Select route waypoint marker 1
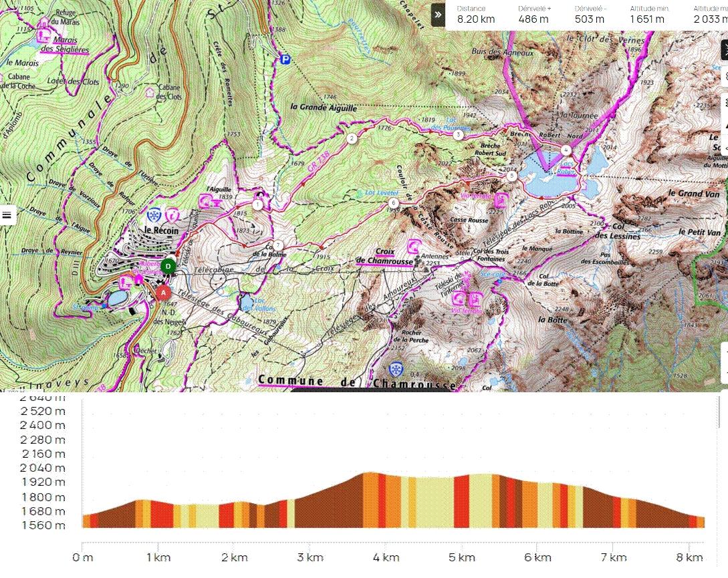The width and height of the screenshot is (728, 578). (257, 204)
